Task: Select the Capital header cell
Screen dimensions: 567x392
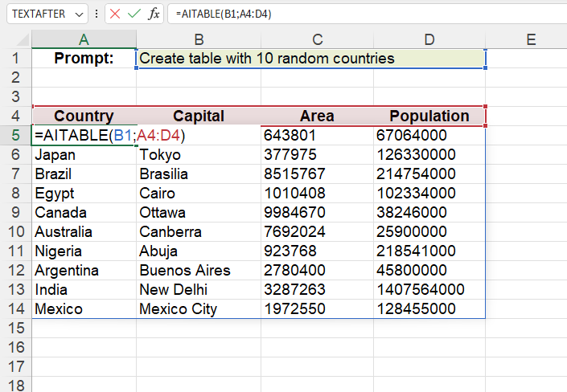Action: (199, 116)
